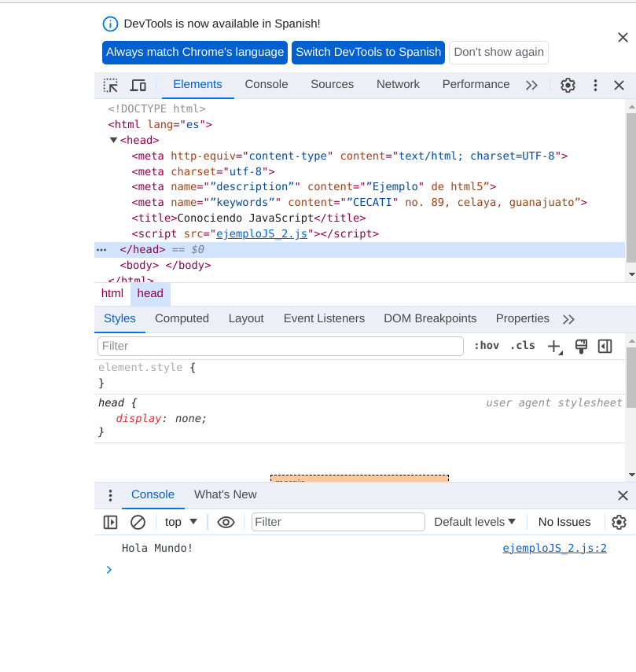Collapse the head element tree node
The width and height of the screenshot is (636, 672).
(113, 141)
